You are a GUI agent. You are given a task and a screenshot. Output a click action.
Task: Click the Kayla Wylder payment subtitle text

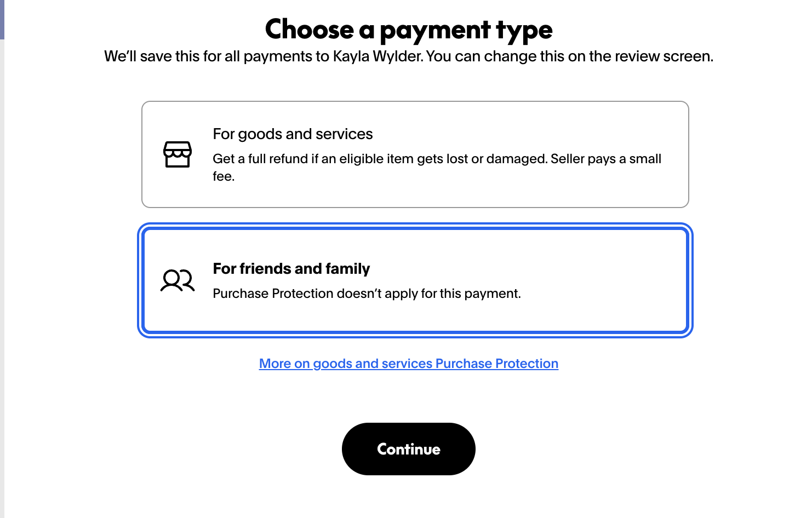pos(409,56)
